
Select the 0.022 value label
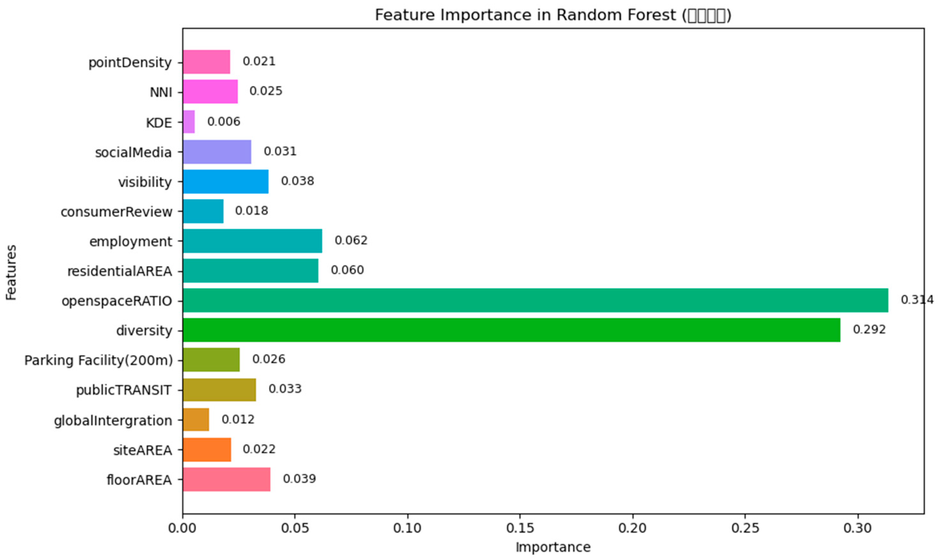(259, 449)
